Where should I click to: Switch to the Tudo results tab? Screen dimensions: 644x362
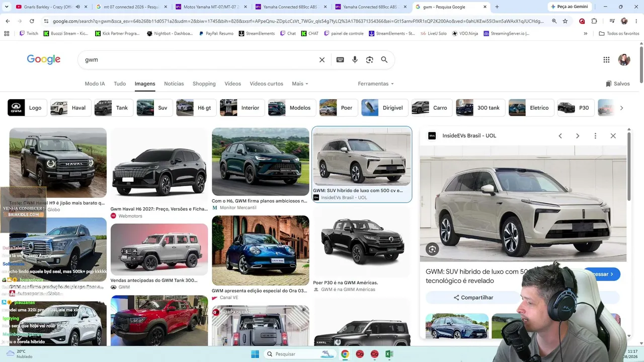[120, 83]
